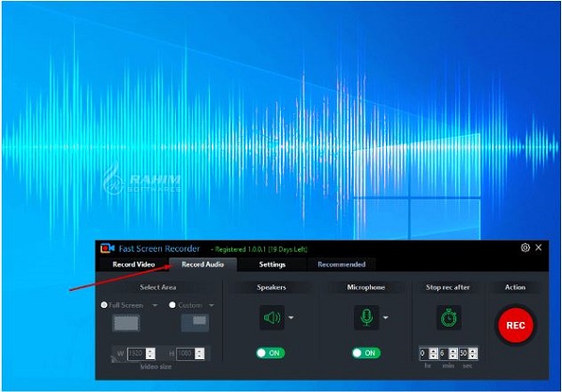Click the stopwatch timer icon
The height and width of the screenshot is (392, 562).
(449, 317)
